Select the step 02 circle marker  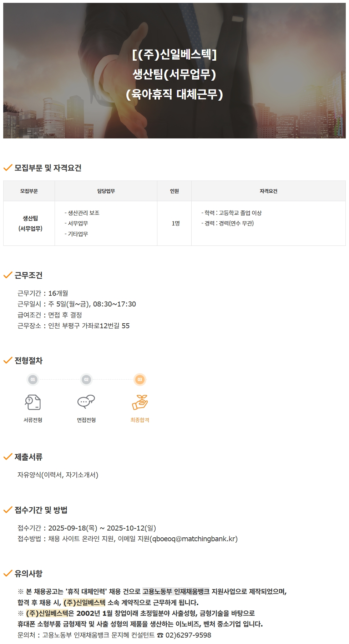coord(86,380)
